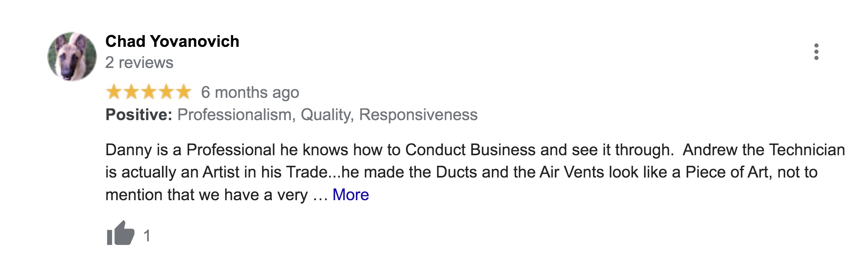This screenshot has width=868, height=278.
Task: Click the "2 reviews" count text
Action: (x=139, y=63)
